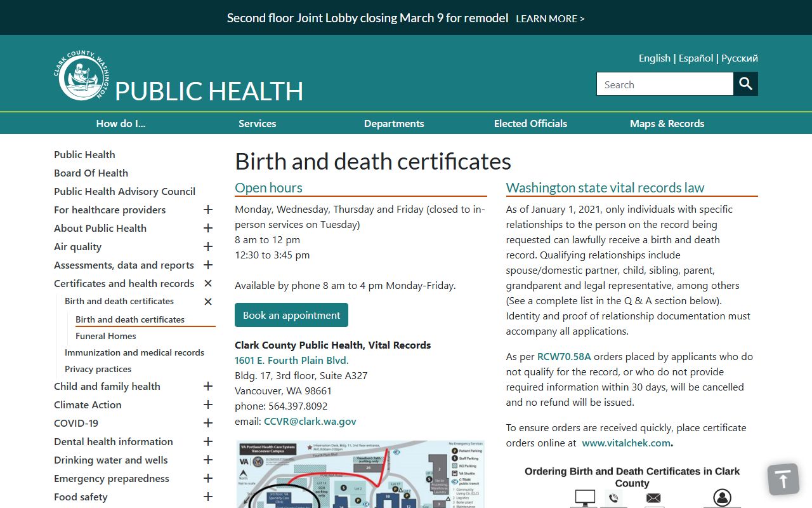Expand the Climate Action section
Viewport: 812px width, 508px height.
(x=207, y=404)
